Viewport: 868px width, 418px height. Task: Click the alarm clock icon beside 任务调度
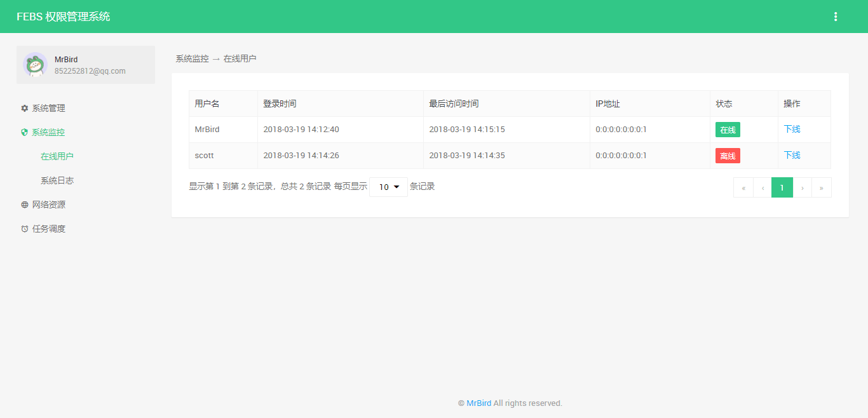(25, 229)
